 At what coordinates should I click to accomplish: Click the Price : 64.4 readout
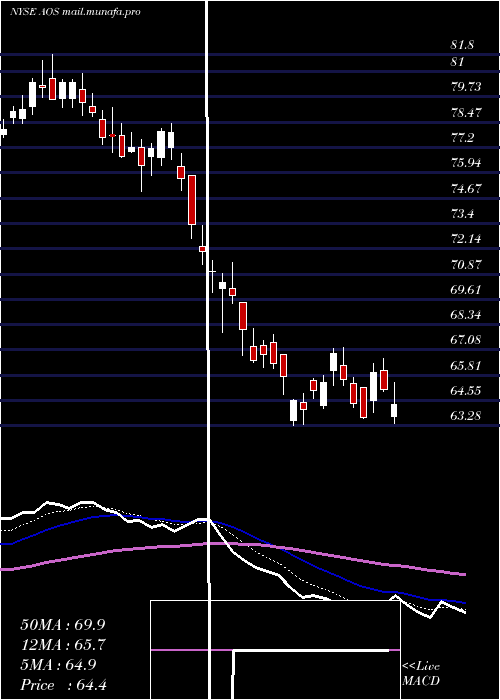pos(63,685)
